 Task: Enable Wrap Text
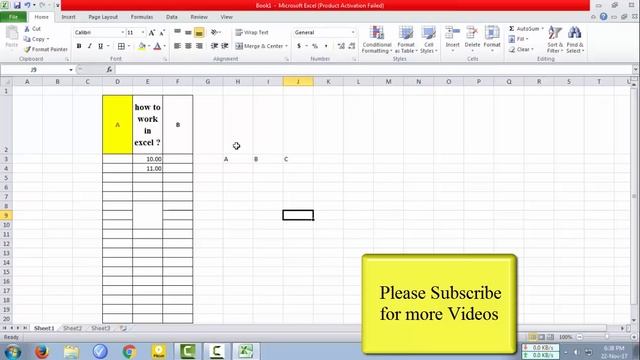tap(252, 32)
